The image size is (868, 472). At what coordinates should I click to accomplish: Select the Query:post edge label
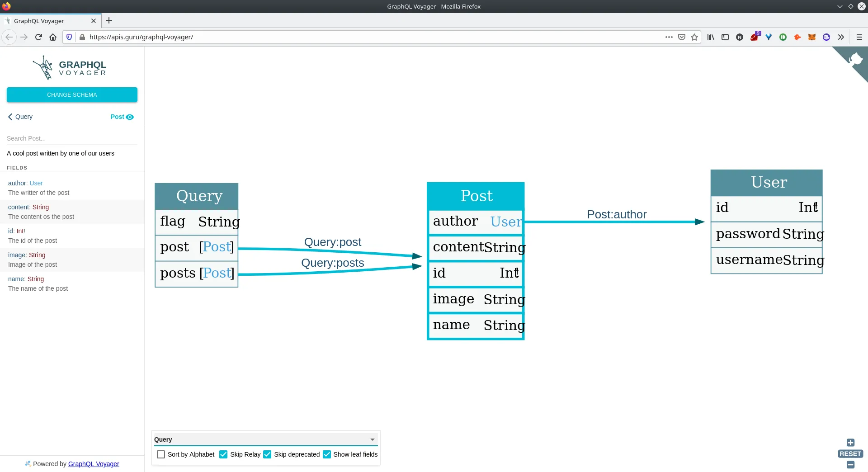pyautogui.click(x=333, y=242)
